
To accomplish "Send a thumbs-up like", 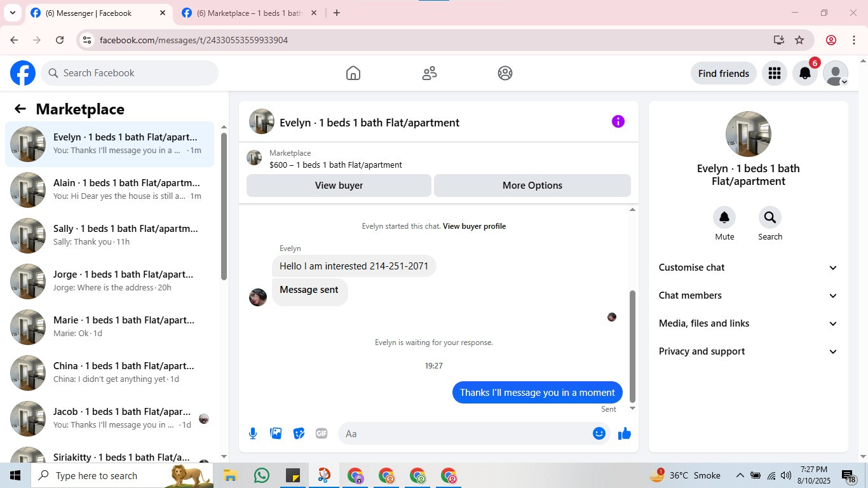I will coord(625,433).
